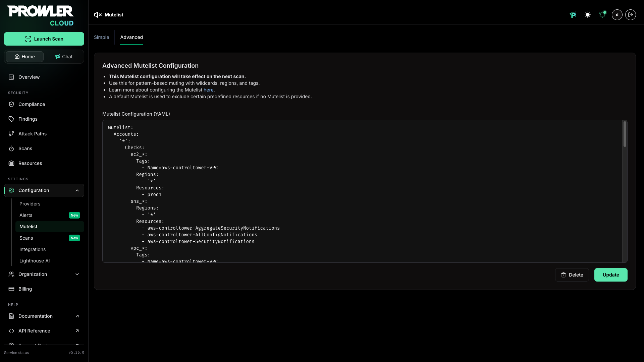Click the muted speaker Mutelist header icon
Viewport: 644px width, 362px height.
98,15
